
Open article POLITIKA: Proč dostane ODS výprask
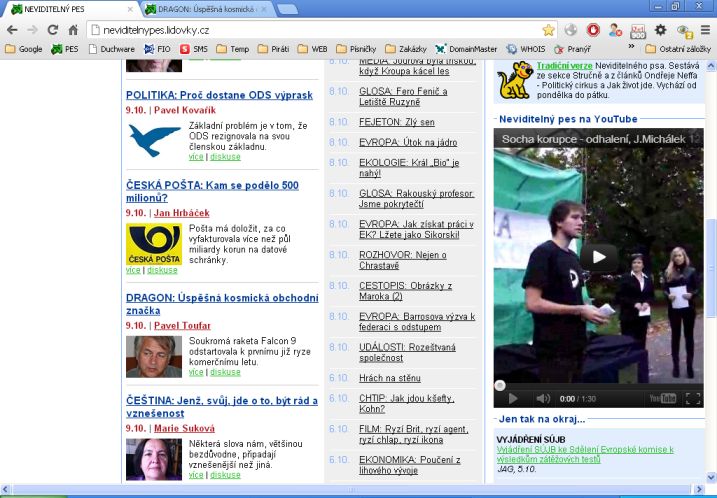coord(219,95)
